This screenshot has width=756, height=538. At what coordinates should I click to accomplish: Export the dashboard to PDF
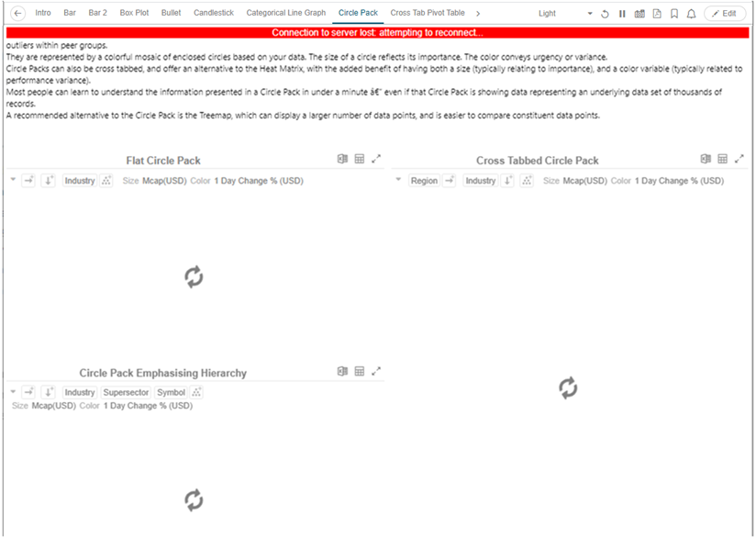coord(657,14)
